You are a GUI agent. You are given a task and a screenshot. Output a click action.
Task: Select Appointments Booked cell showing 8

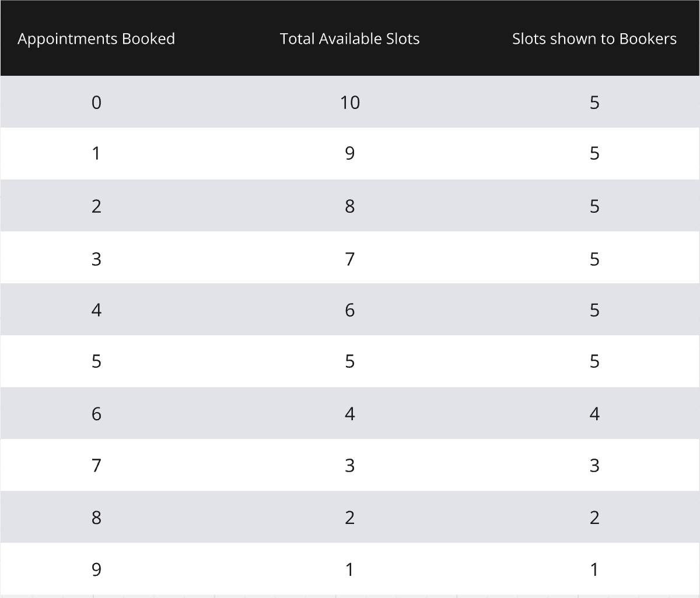coord(96,517)
